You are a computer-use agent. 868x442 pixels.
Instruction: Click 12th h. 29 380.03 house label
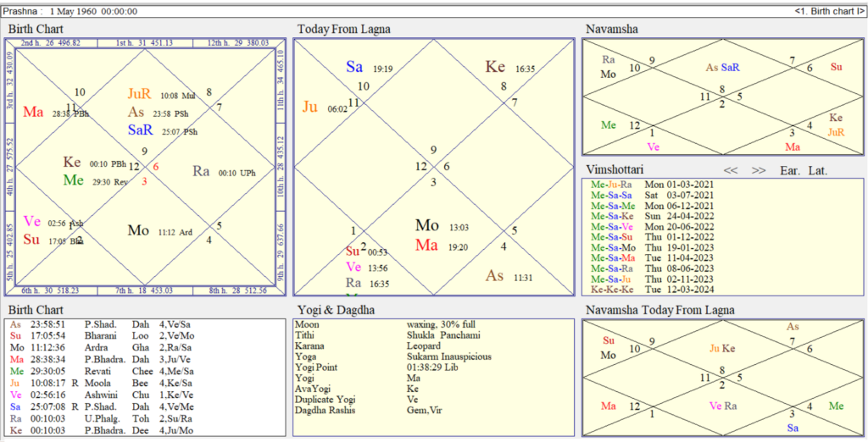point(238,42)
